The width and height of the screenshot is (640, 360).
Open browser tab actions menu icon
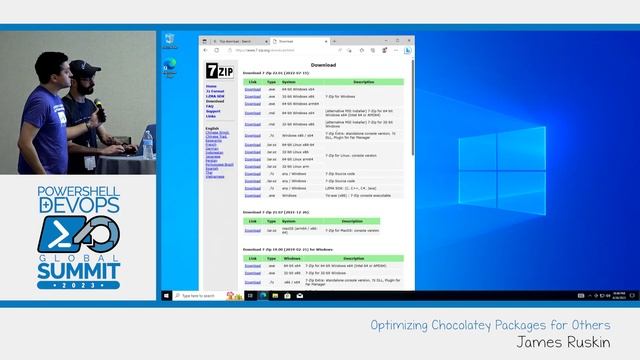click(x=204, y=41)
